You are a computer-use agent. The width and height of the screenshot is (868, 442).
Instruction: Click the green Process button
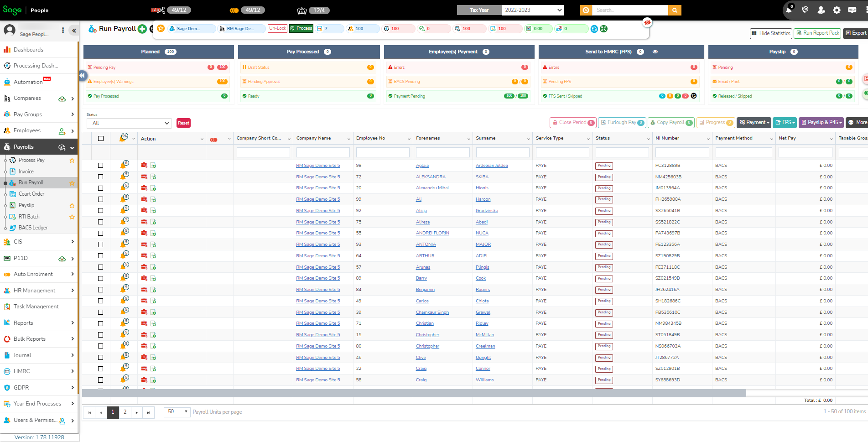(x=301, y=28)
